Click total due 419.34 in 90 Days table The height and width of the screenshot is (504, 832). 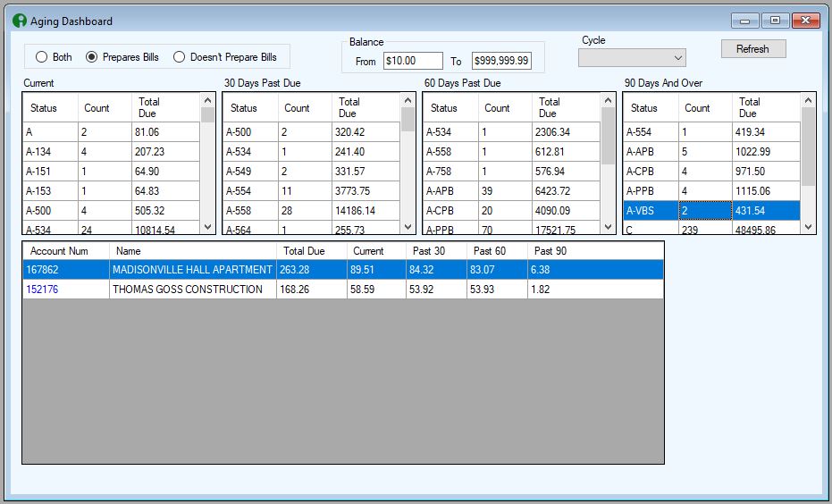tap(766, 132)
